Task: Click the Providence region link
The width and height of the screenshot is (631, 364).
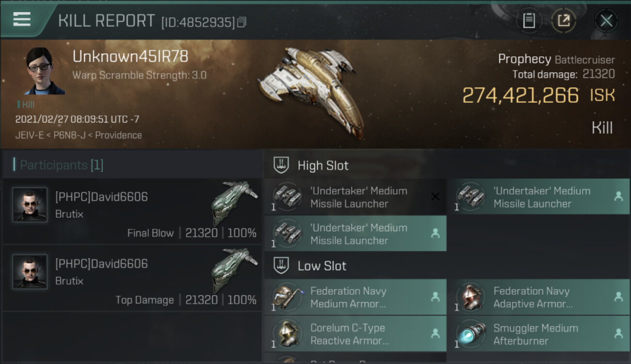Action: pos(118,135)
